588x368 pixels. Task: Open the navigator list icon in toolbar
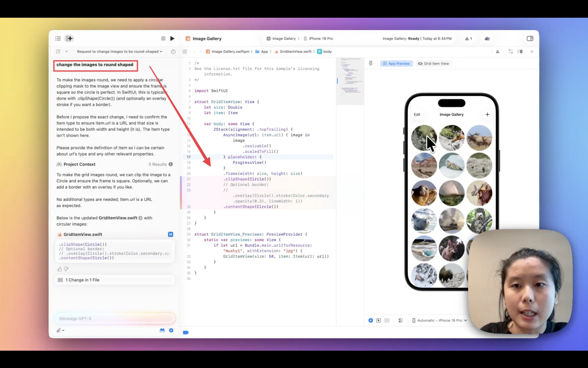point(58,39)
